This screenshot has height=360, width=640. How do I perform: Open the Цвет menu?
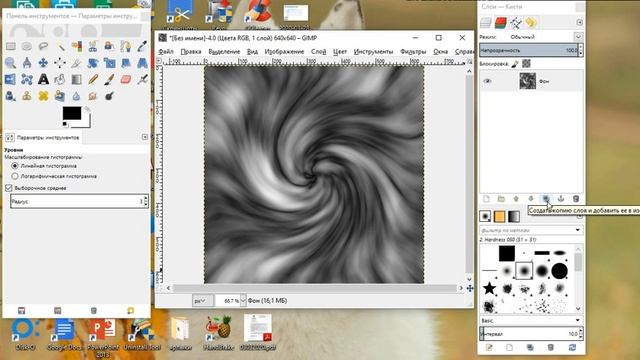340,51
